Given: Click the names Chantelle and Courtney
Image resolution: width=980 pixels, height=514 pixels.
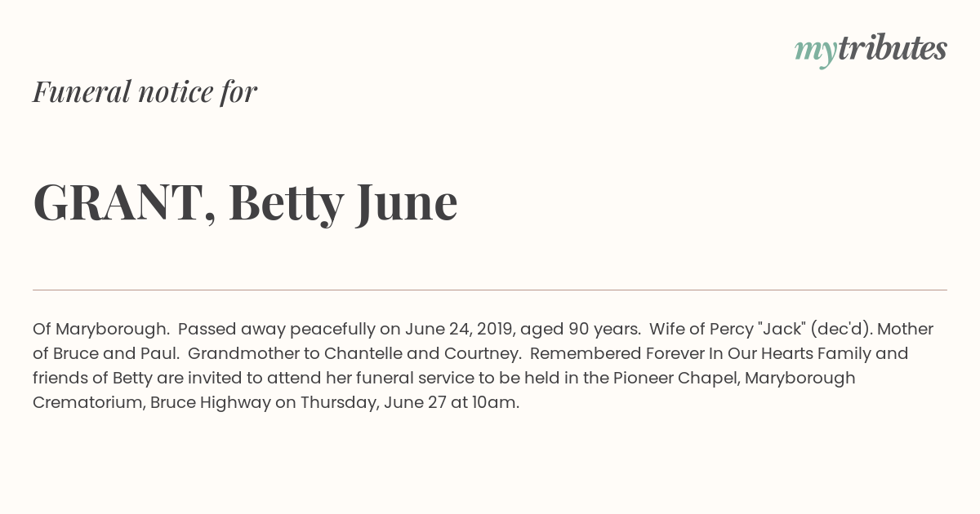Looking at the screenshot, I should [422, 353].
